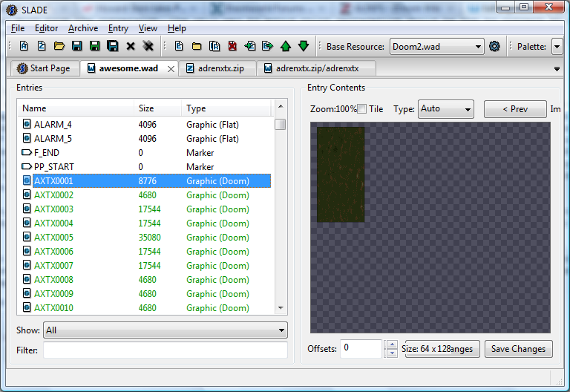Click the New WAD archive icon

coord(24,46)
